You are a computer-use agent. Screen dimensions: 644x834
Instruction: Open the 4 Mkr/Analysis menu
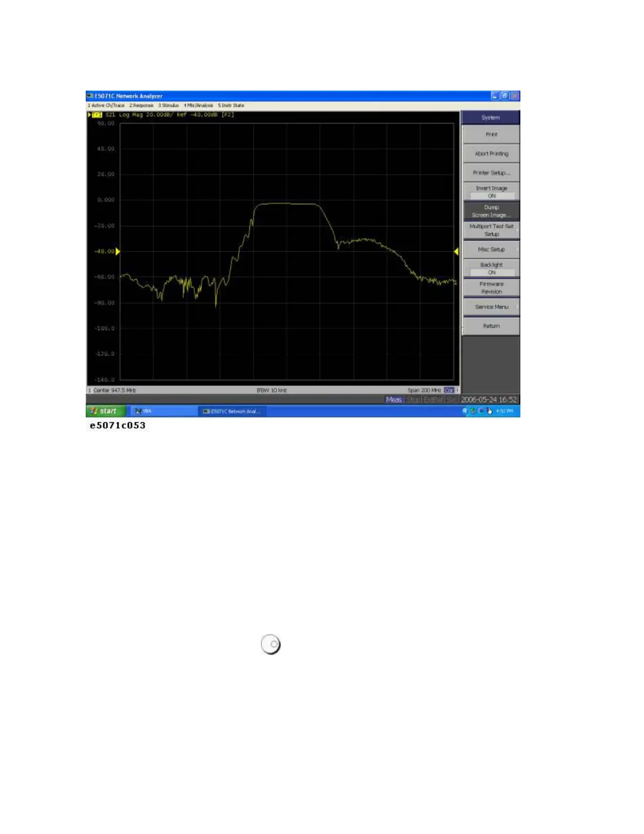point(198,105)
